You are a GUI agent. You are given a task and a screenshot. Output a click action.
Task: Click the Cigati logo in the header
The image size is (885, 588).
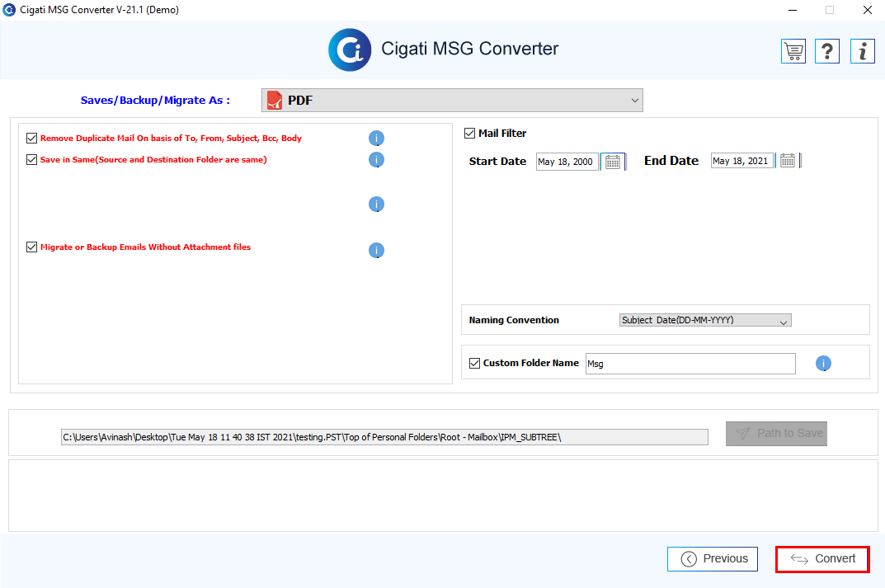tap(350, 49)
